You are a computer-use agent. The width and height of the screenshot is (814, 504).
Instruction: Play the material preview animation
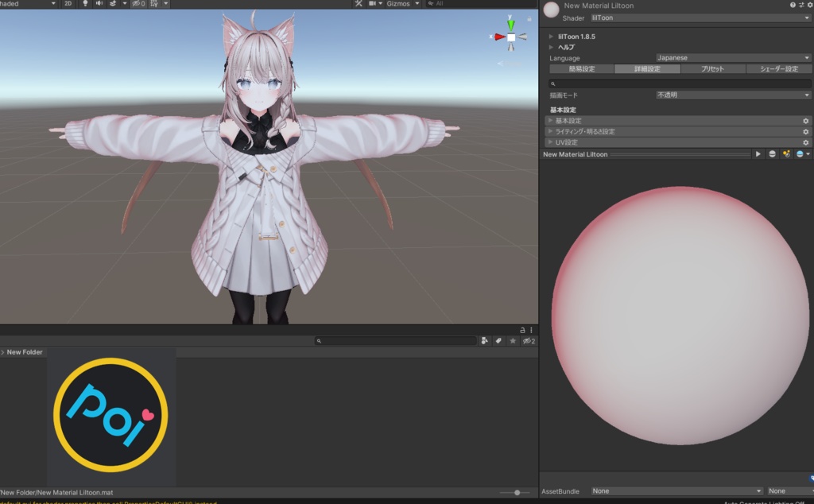tap(758, 154)
